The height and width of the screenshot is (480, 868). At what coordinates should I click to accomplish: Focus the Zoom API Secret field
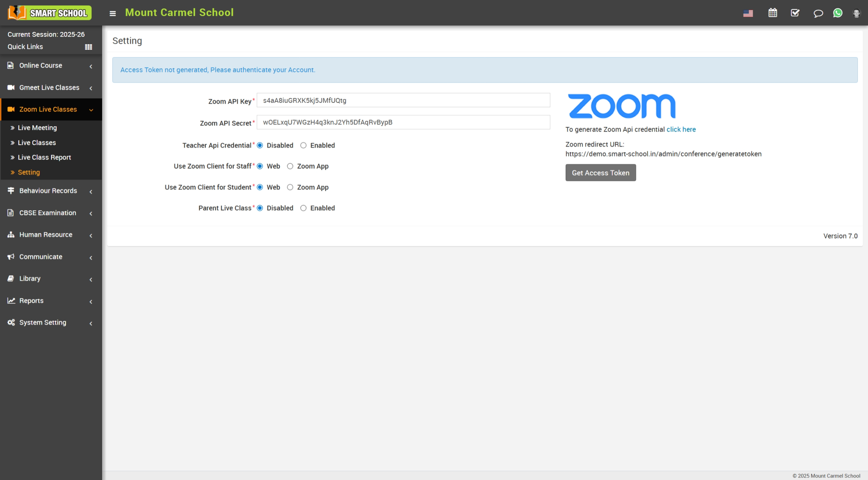click(403, 122)
